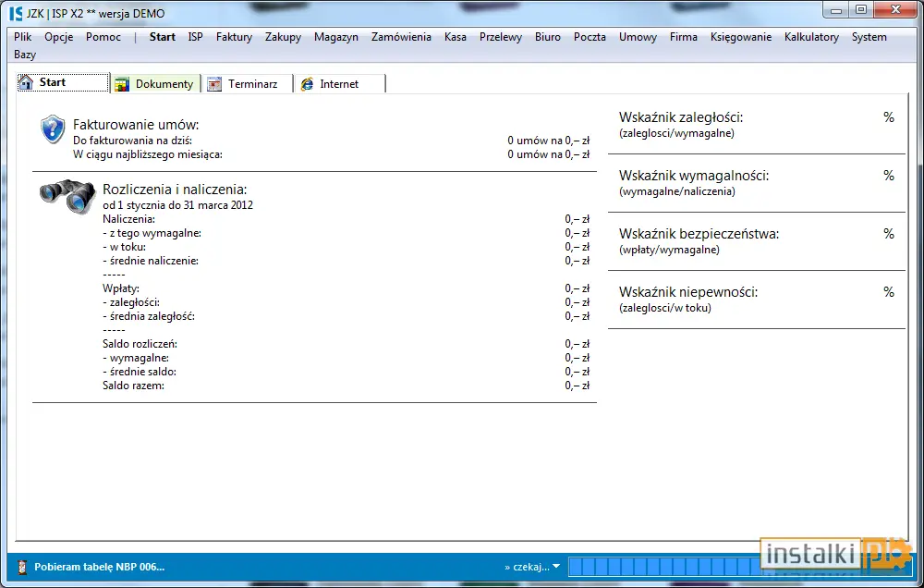Click the W ciągu najbliższego miesiąca row
This screenshot has height=588, width=924.
[331, 154]
